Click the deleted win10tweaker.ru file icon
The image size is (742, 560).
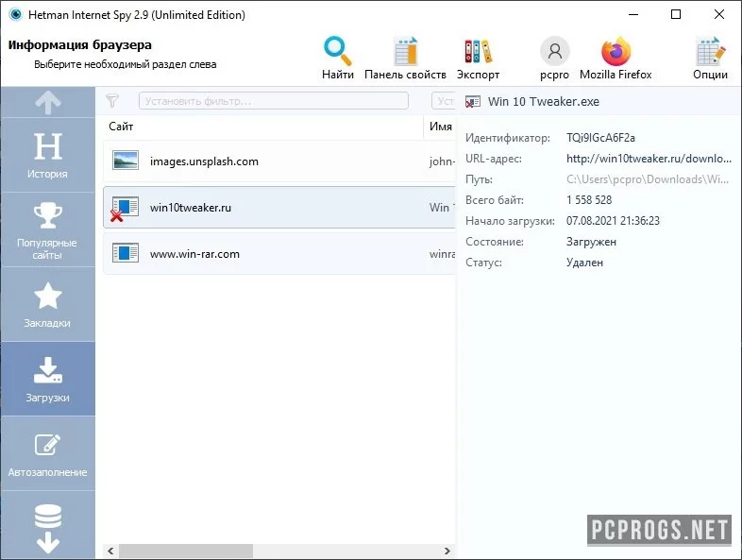point(125,209)
